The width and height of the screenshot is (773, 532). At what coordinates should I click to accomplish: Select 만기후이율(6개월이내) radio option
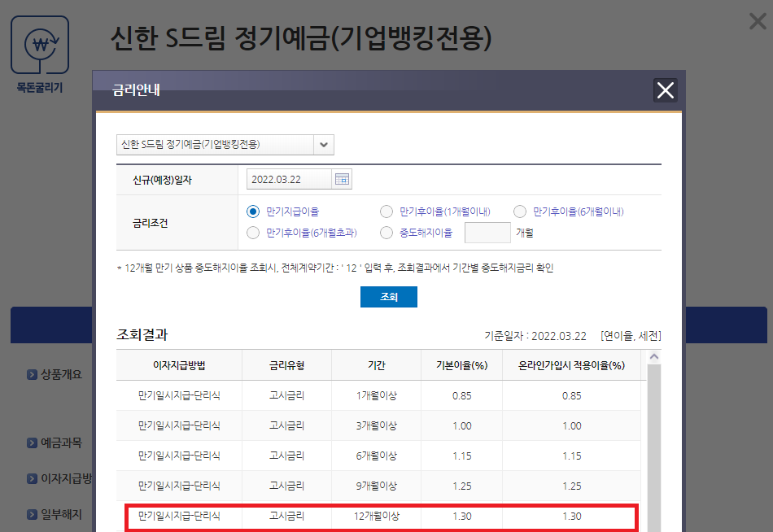tap(520, 211)
